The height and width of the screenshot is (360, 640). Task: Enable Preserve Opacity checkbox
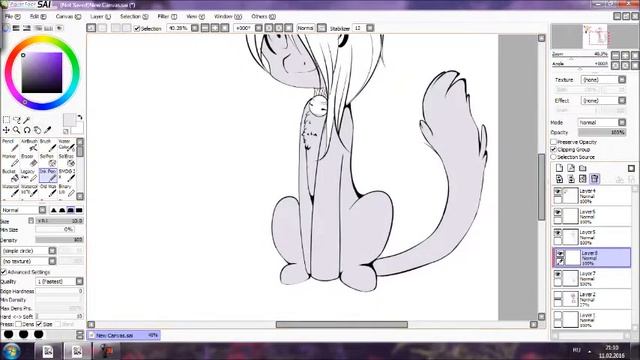point(554,142)
